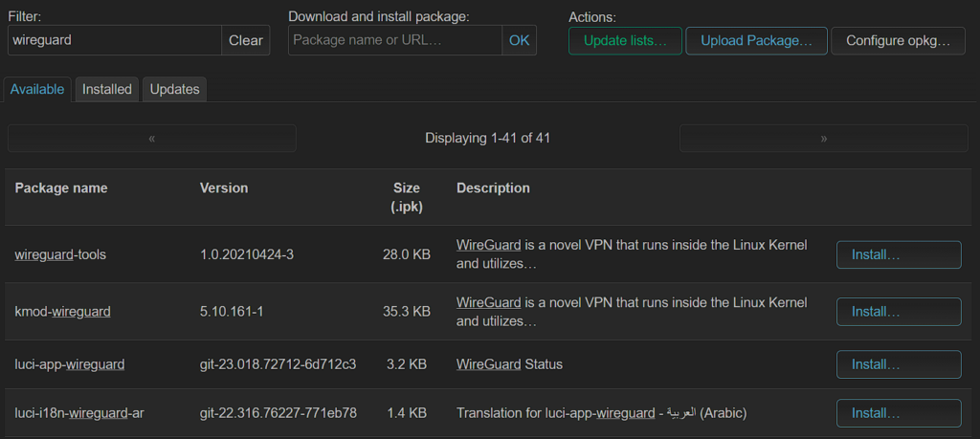
Task: Go to previous page of packages
Action: pos(152,138)
